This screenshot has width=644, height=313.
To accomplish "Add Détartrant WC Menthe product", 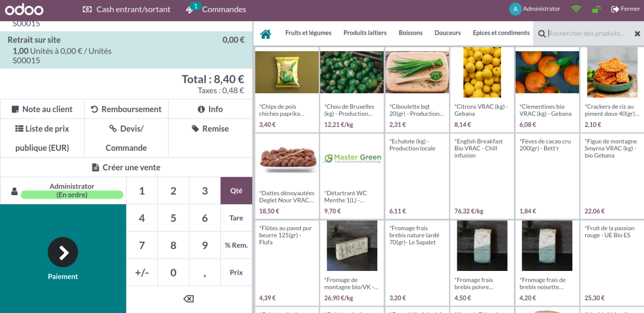I will coord(351,176).
